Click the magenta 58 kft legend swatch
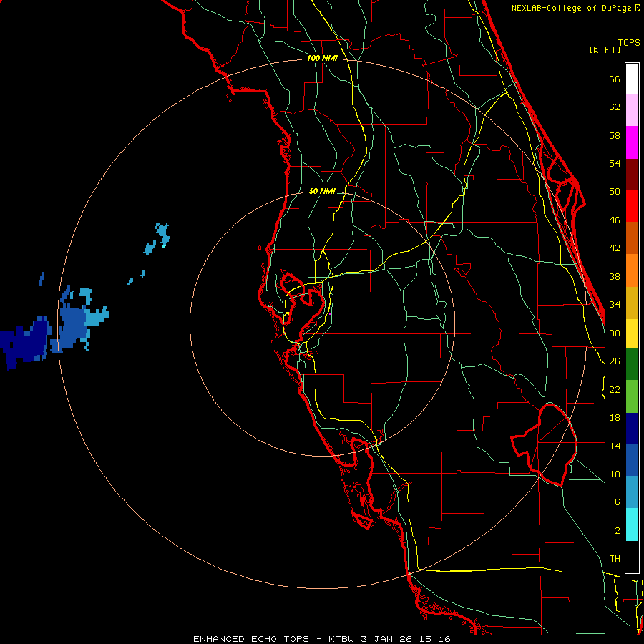This screenshot has height=644, width=644. click(x=632, y=142)
